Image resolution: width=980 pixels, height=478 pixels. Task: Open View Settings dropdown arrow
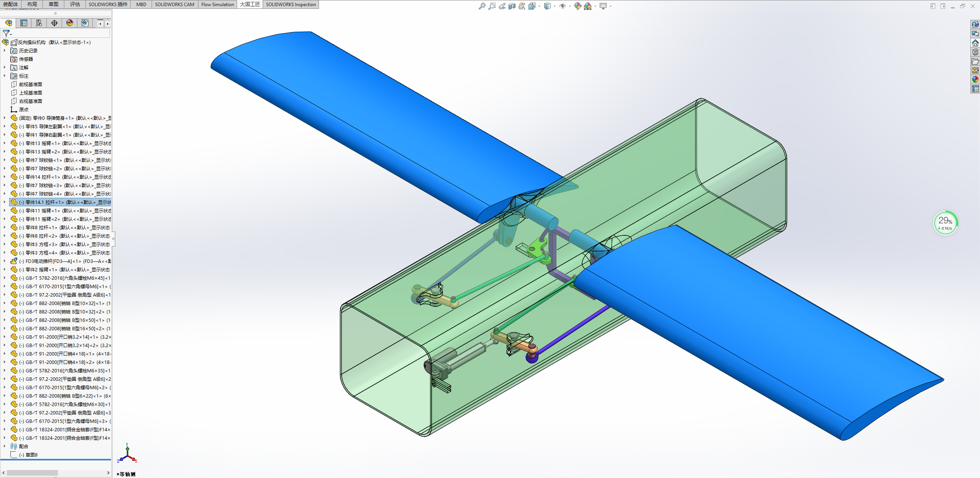coord(610,6)
